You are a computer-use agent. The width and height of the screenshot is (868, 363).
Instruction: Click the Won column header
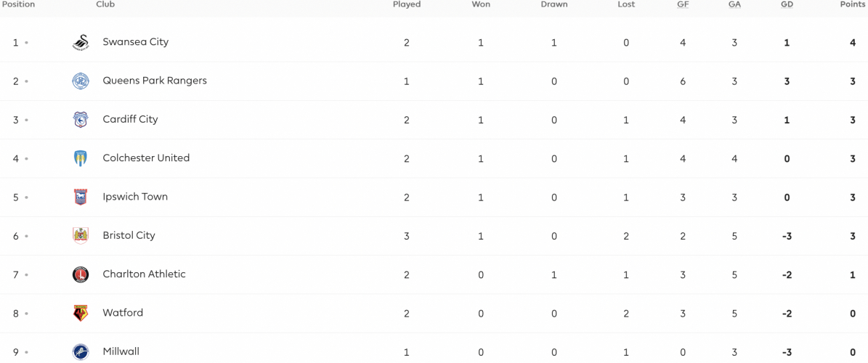click(x=481, y=4)
